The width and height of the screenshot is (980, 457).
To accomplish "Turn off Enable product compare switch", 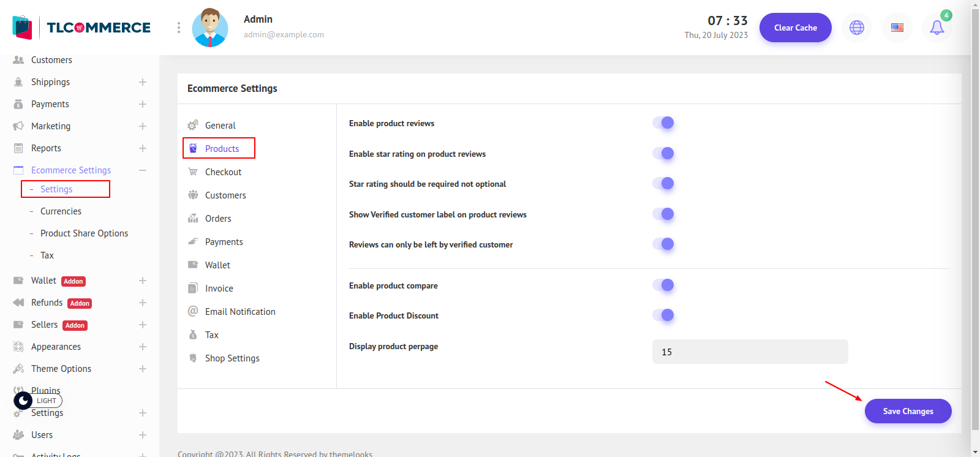I will pyautogui.click(x=663, y=285).
